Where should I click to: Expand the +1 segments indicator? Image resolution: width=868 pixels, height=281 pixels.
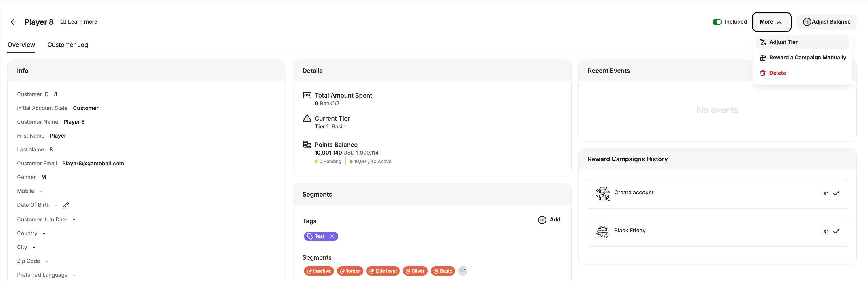point(463,271)
